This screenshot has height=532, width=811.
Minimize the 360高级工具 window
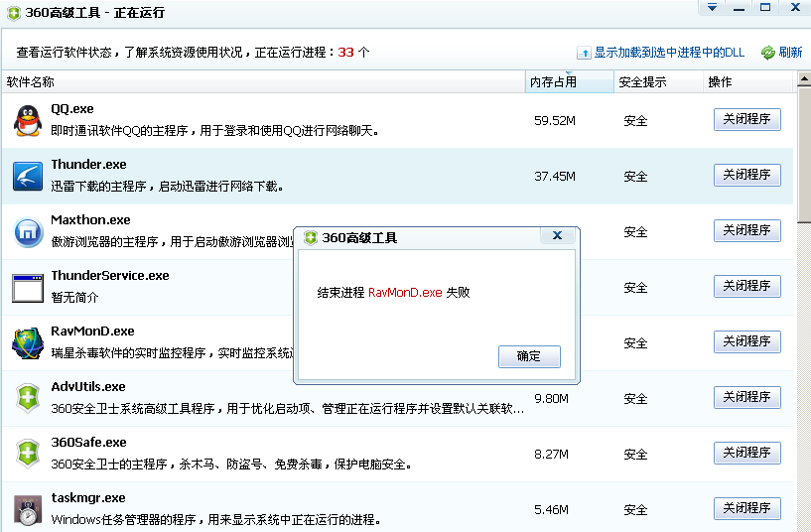(x=740, y=7)
